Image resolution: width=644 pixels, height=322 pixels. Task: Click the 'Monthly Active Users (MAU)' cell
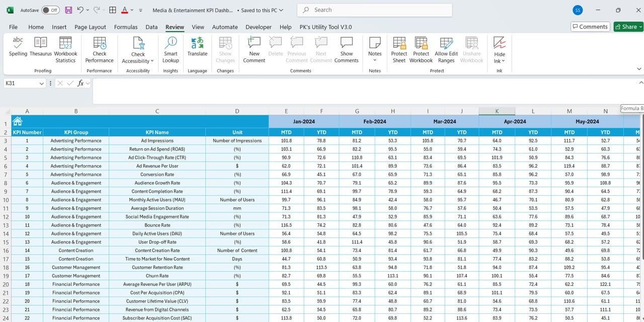[157, 200]
